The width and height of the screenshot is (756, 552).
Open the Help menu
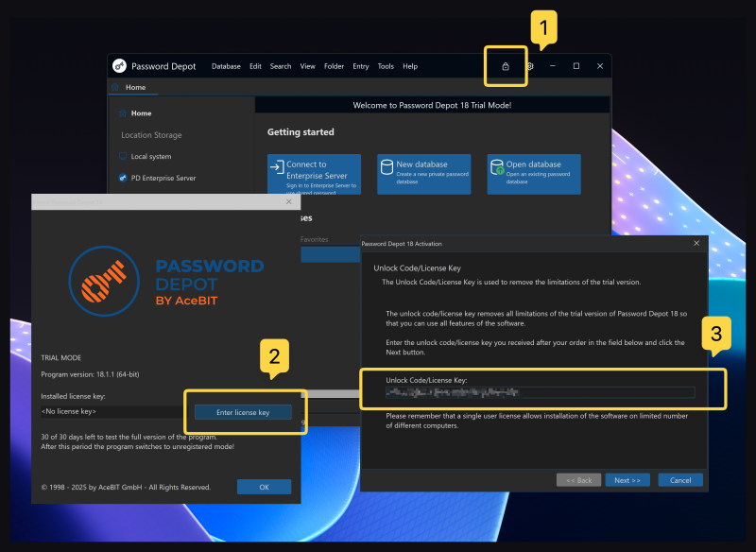(410, 66)
